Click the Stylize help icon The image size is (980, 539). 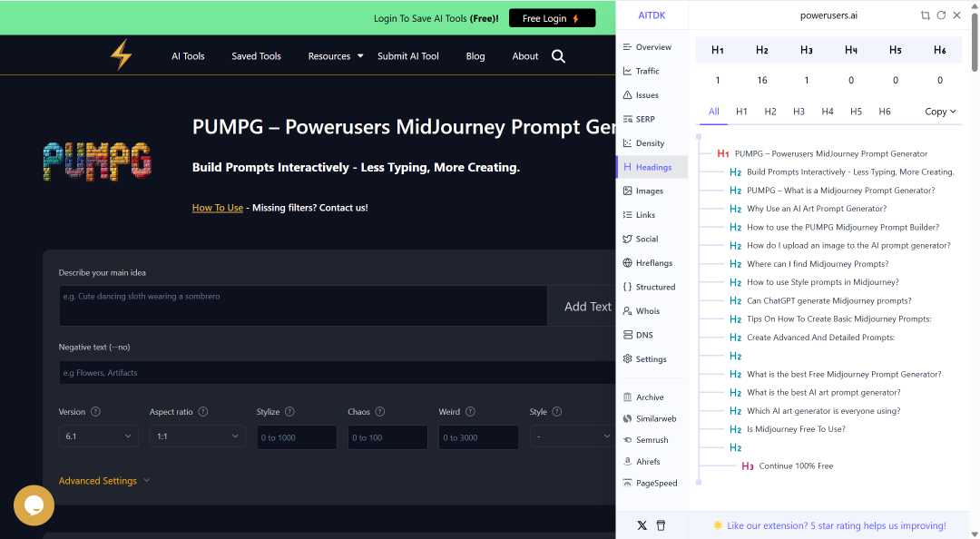tap(289, 411)
